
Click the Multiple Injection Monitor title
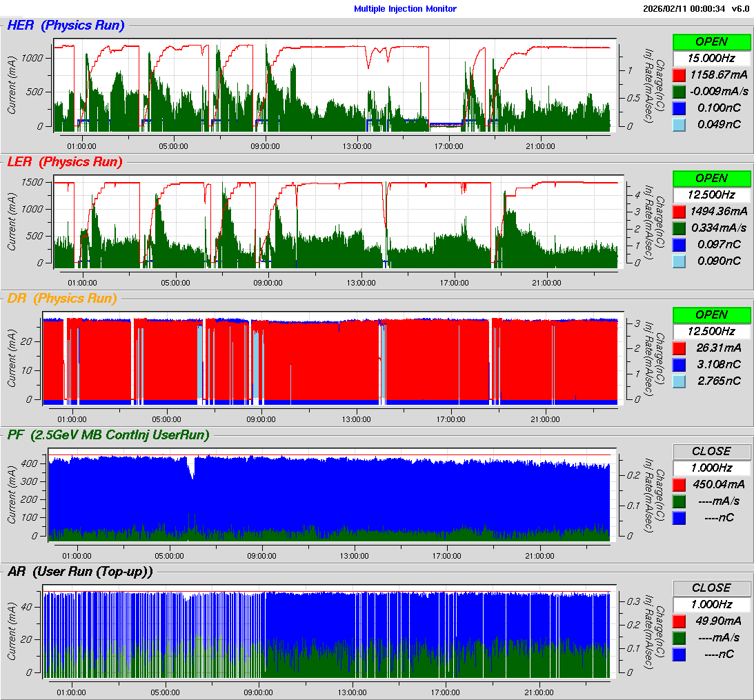click(x=405, y=9)
